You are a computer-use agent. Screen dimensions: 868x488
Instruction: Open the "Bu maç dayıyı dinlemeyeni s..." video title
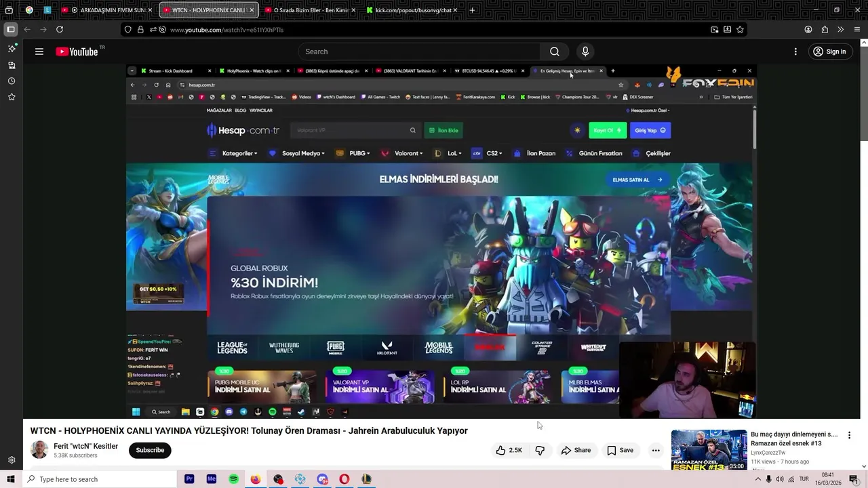tap(794, 439)
